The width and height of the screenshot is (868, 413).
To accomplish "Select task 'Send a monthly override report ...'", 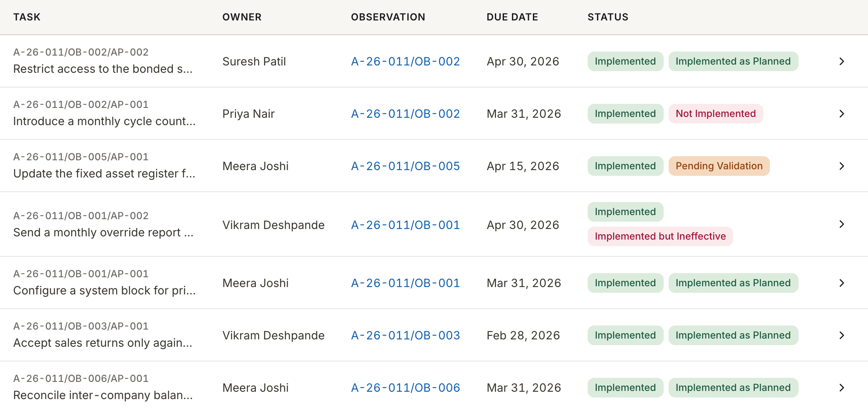I will (x=103, y=233).
